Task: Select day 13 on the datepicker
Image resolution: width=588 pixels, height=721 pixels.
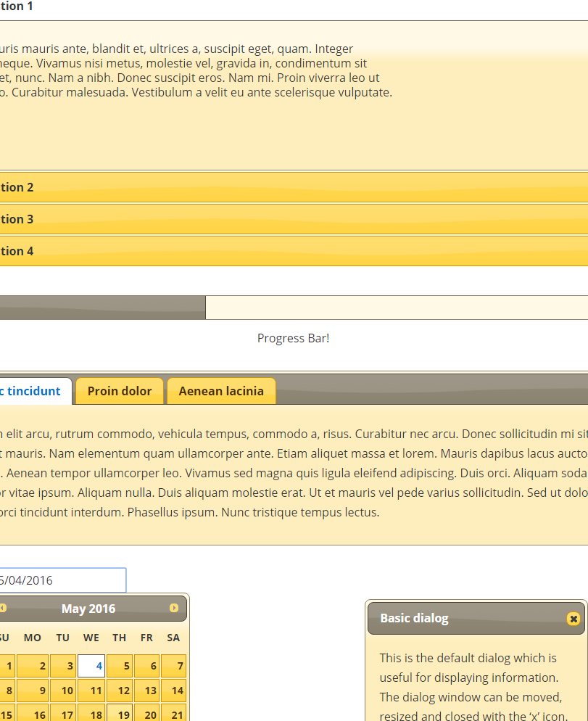Action: (x=146, y=691)
